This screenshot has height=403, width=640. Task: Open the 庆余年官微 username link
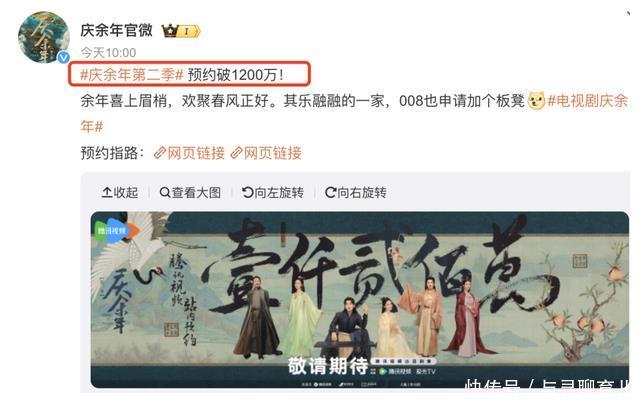[116, 31]
